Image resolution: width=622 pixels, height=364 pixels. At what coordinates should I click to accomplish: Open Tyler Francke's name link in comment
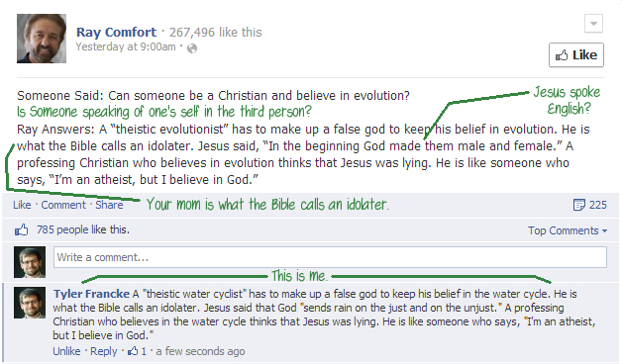pos(91,294)
